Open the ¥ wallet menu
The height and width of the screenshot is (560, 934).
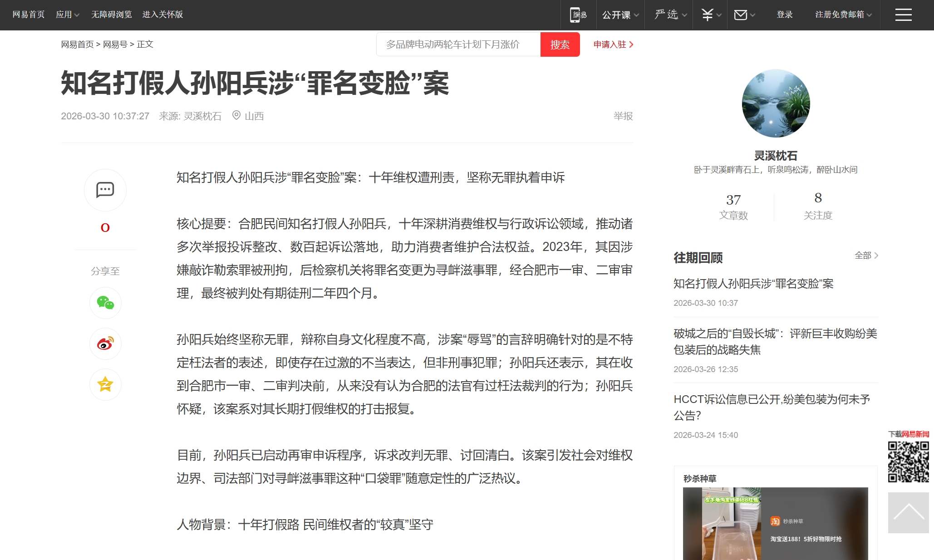coord(707,15)
